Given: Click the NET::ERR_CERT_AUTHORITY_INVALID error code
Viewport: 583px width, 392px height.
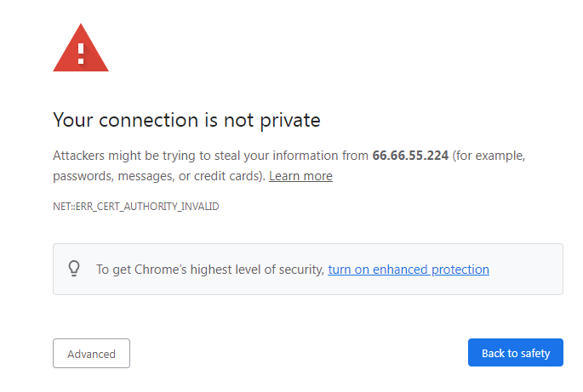Looking at the screenshot, I should click(135, 207).
